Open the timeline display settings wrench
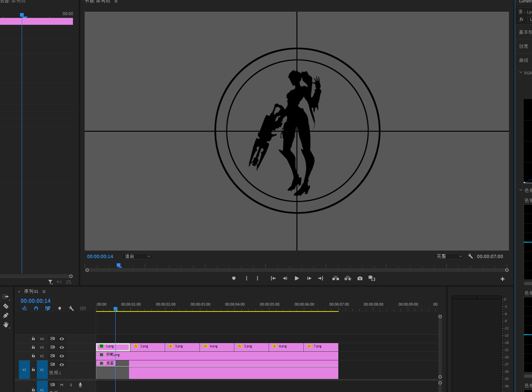 pos(71,308)
